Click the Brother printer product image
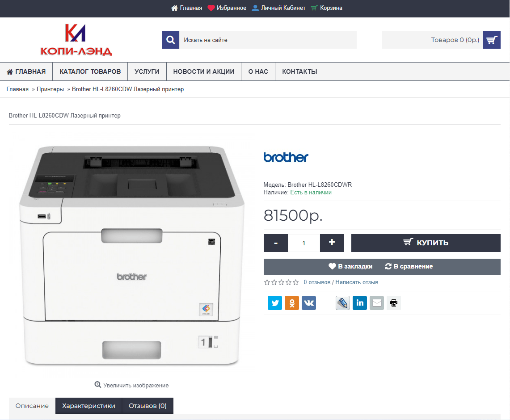This screenshot has height=420, width=510. 132,255
